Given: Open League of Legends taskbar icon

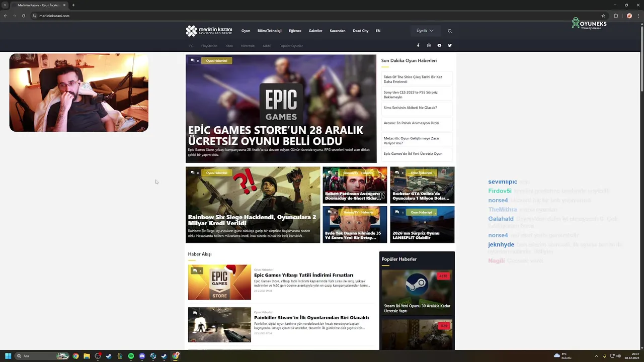Looking at the screenshot, I should pos(120,356).
